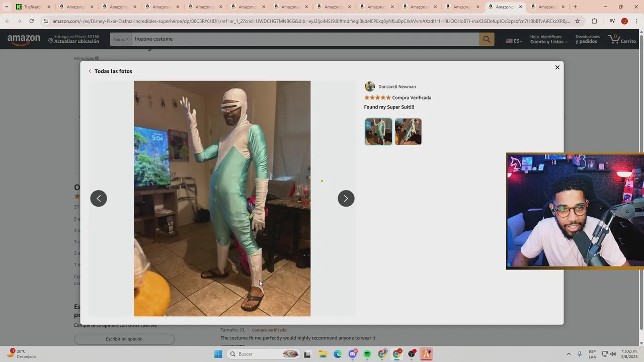This screenshot has height=362, width=644.
Task: Click the orange search magnifier button
Action: click(487, 39)
